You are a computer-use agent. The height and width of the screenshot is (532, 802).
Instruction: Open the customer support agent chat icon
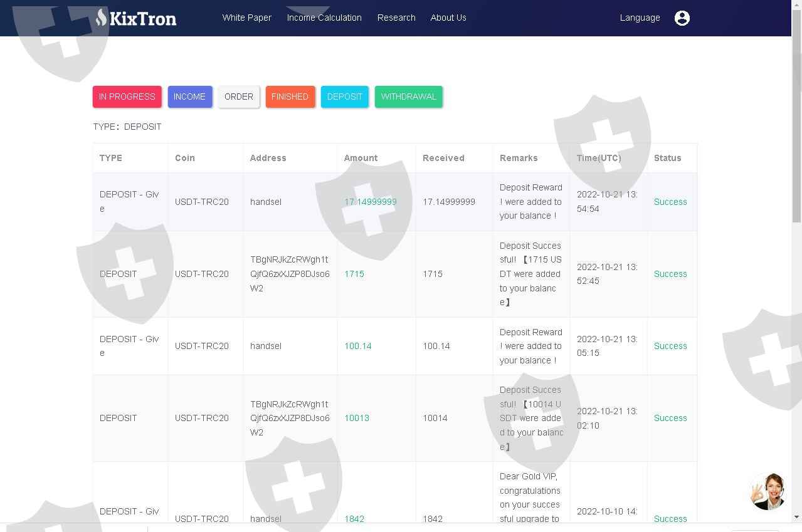(768, 492)
